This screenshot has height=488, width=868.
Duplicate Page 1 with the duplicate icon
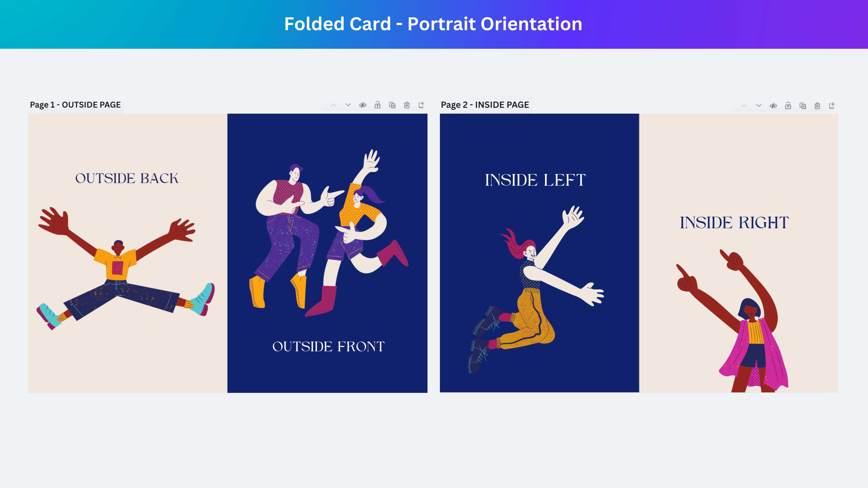[x=392, y=105]
